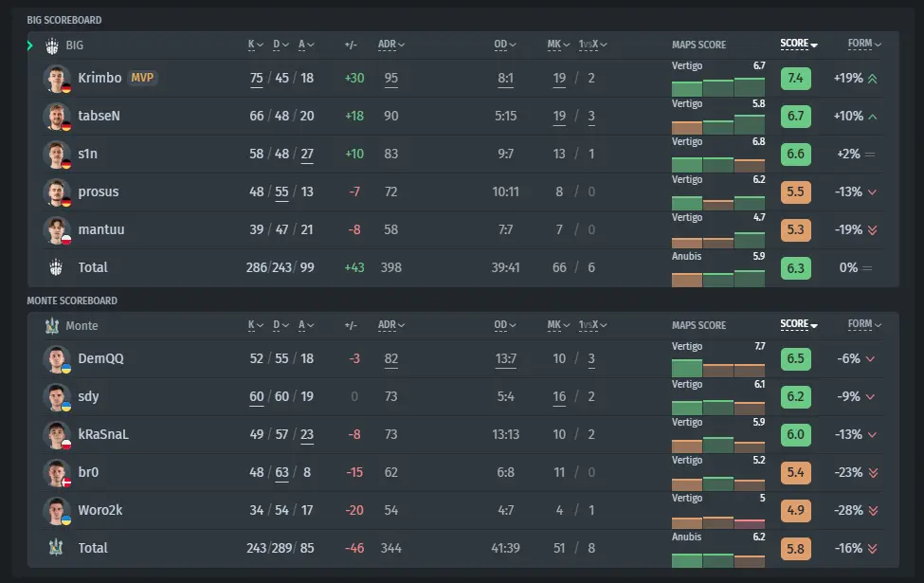The width and height of the screenshot is (924, 583).
Task: Open s1n's player avatar
Action: tap(57, 154)
